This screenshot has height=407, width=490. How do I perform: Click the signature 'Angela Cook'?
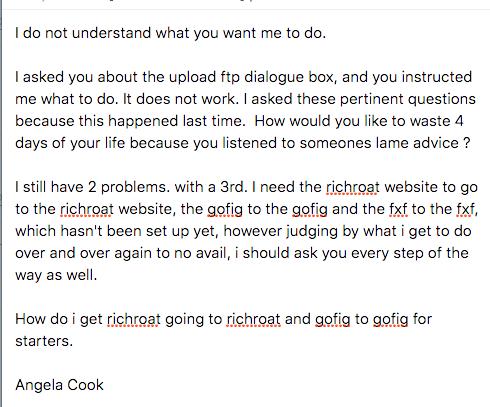59,385
